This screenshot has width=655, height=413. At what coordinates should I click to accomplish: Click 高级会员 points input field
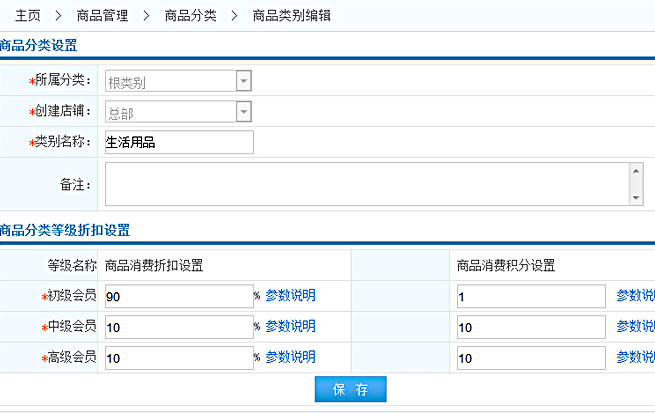pyautogui.click(x=530, y=358)
